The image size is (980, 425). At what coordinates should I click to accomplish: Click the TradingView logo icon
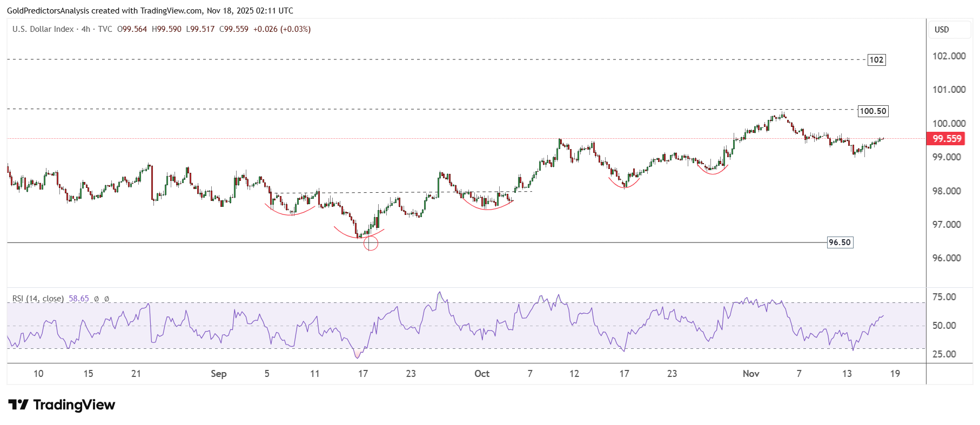(x=18, y=404)
